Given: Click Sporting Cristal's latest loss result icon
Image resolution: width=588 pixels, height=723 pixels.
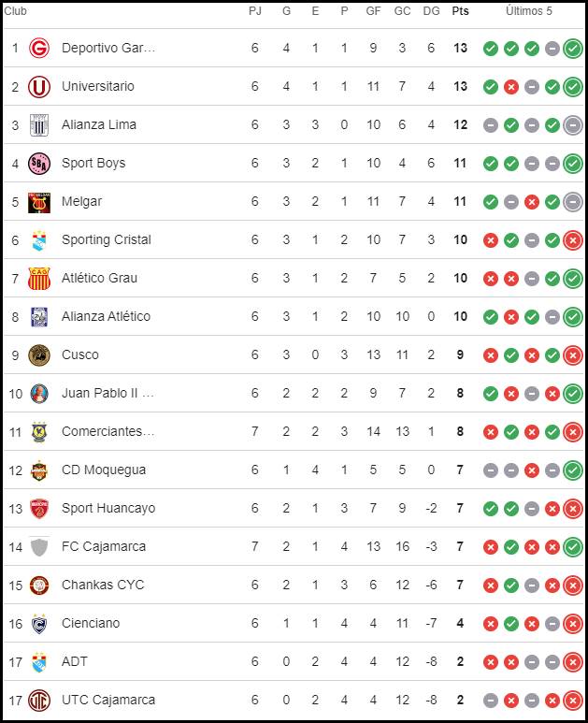Looking at the screenshot, I should click(573, 240).
